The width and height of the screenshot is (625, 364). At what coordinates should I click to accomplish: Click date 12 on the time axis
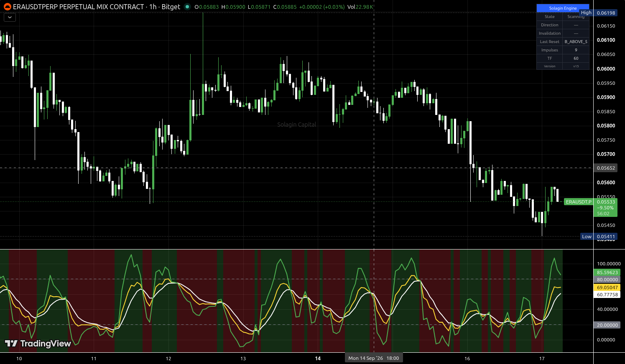point(168,359)
